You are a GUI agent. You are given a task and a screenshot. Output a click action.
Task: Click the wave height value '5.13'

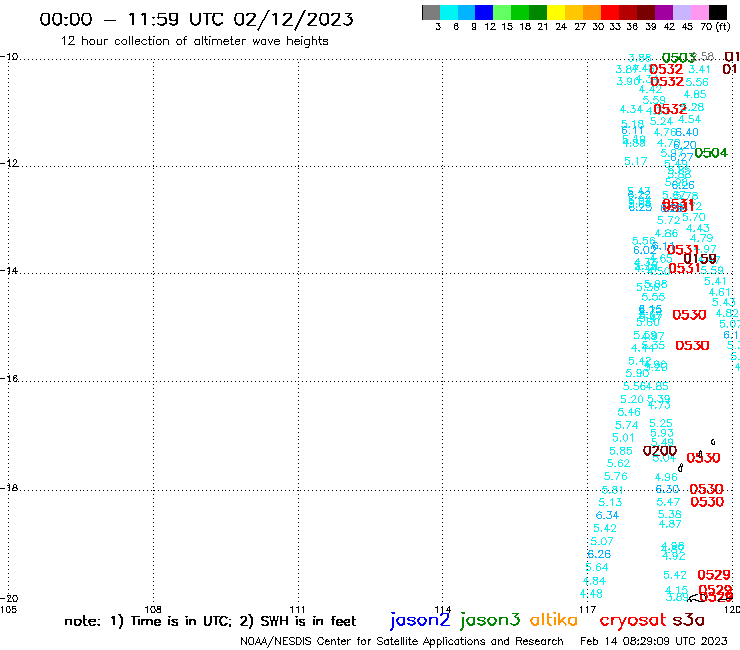610,502
